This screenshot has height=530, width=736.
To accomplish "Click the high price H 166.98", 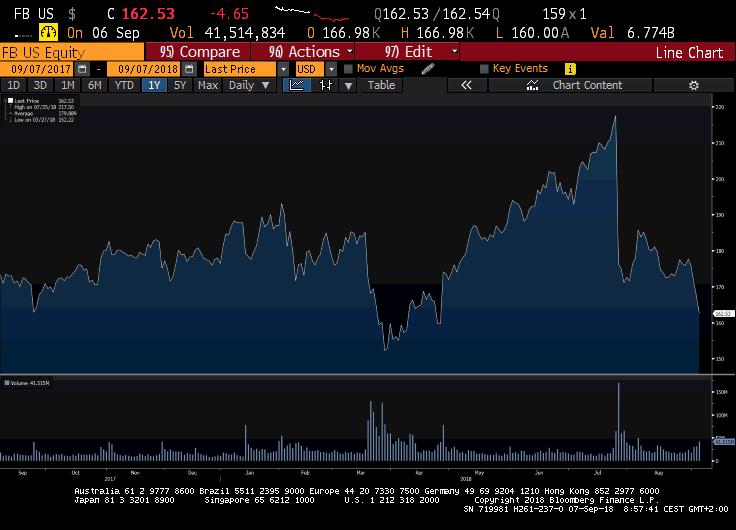I will pyautogui.click(x=437, y=33).
